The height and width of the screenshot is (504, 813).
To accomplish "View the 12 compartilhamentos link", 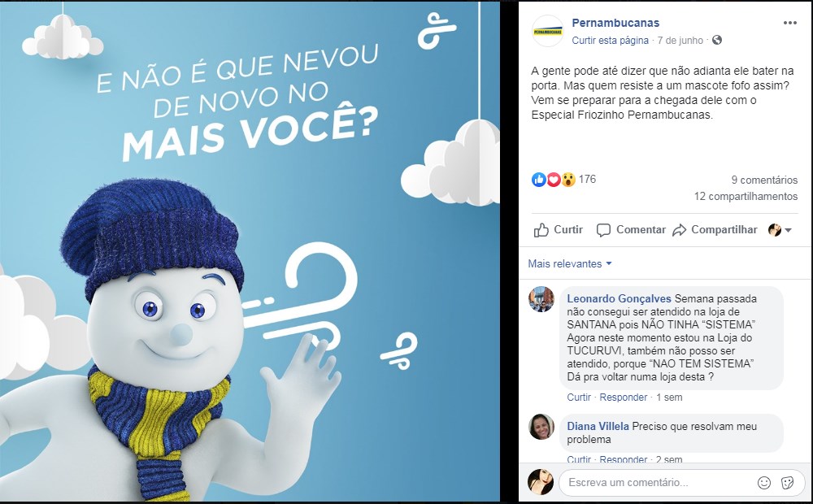I will 746,197.
